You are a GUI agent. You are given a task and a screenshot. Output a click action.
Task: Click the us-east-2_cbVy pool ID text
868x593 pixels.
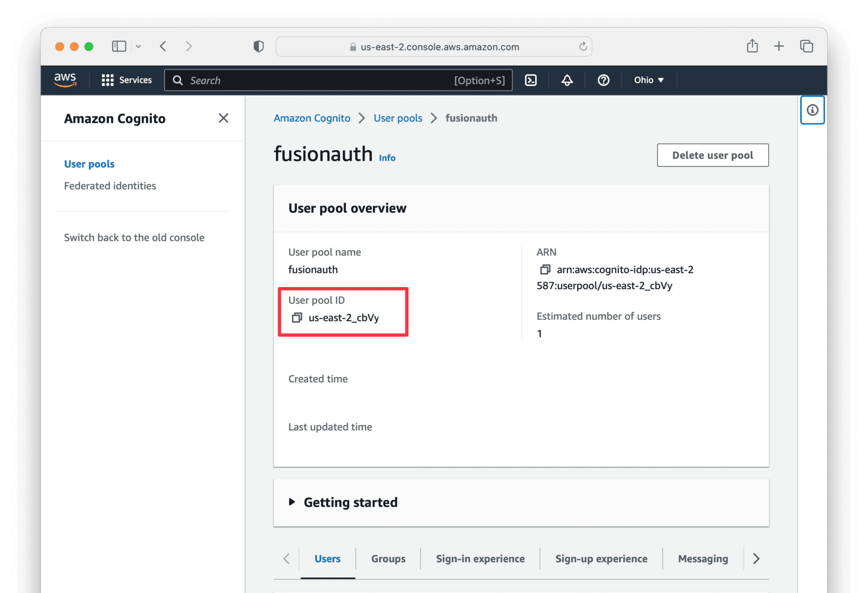(344, 318)
